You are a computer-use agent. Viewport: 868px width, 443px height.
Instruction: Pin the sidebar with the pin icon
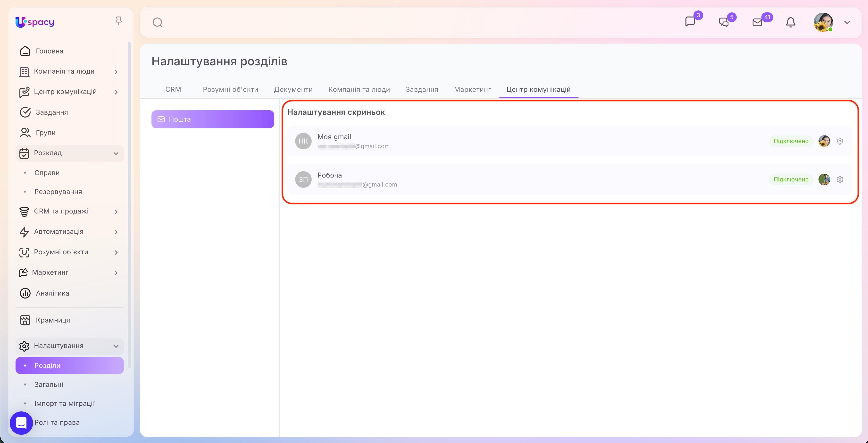pyautogui.click(x=118, y=21)
